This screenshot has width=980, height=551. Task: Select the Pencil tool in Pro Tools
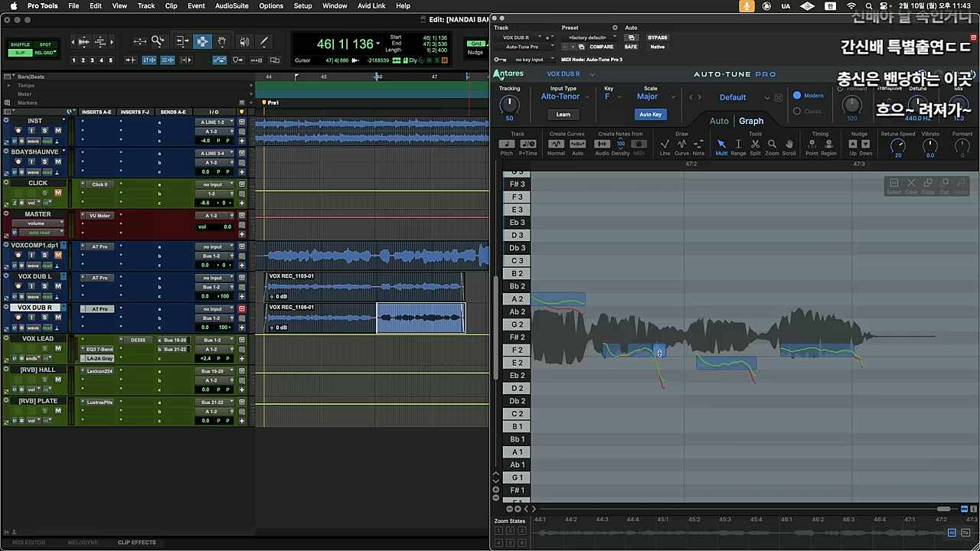264,41
